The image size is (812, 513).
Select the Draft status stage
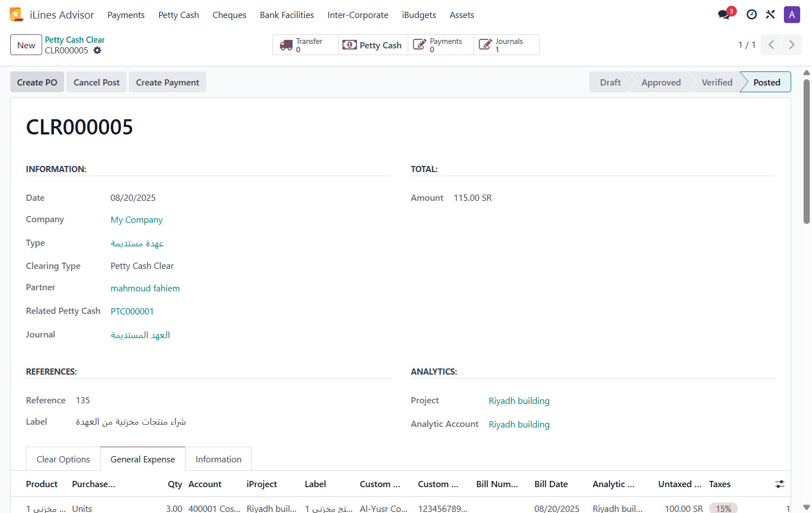tap(610, 82)
